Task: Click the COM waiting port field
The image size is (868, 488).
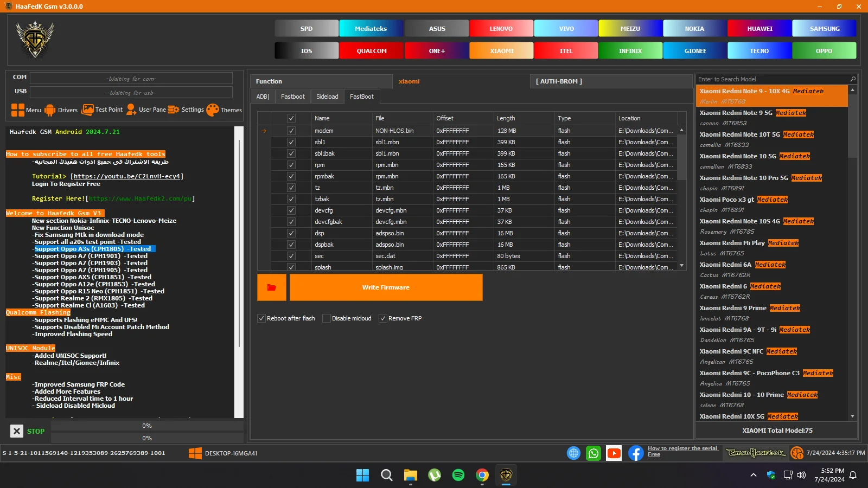Action: [x=131, y=79]
